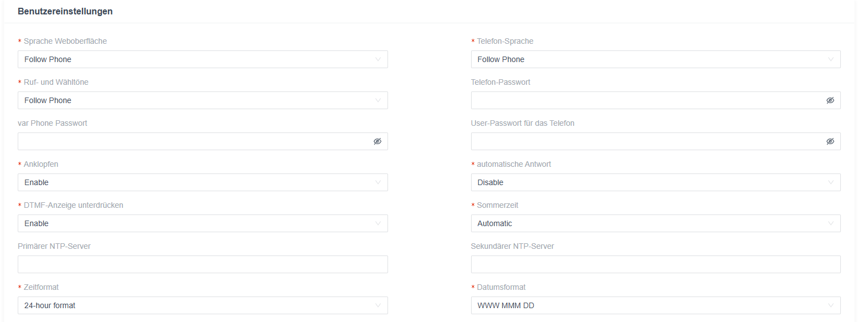The height and width of the screenshot is (322, 868).
Task: Click the chevron arrow in Sommerzeit field
Action: [830, 223]
